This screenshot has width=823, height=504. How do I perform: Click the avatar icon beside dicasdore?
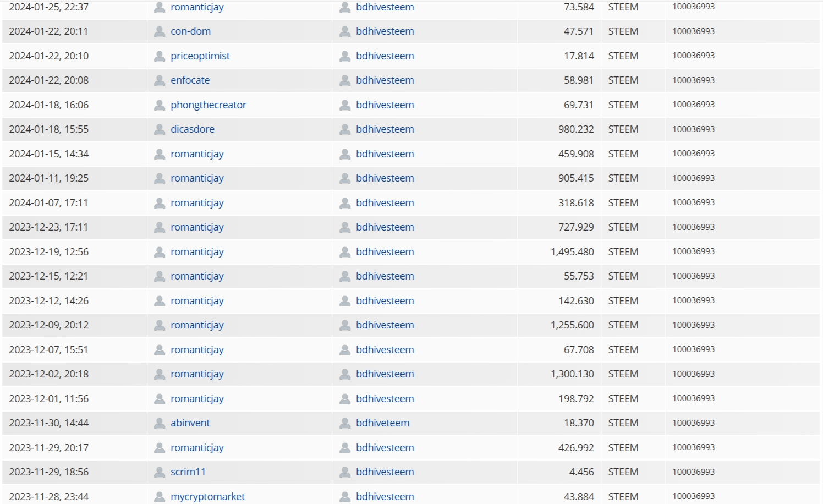160,129
